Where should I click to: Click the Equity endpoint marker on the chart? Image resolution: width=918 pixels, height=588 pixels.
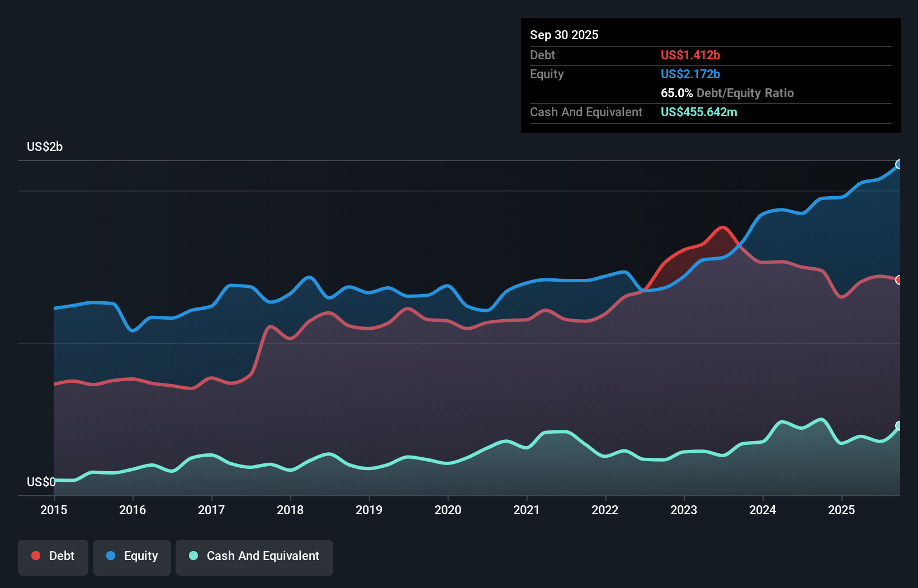tap(899, 164)
